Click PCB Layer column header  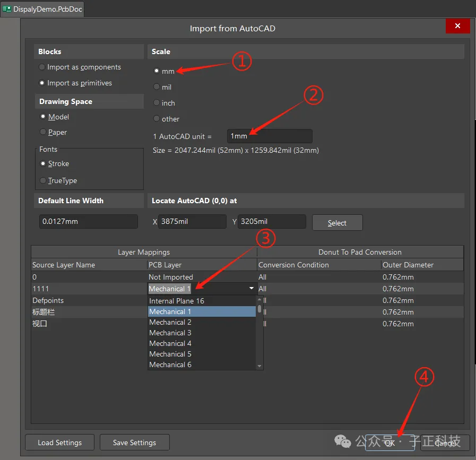tap(202, 265)
